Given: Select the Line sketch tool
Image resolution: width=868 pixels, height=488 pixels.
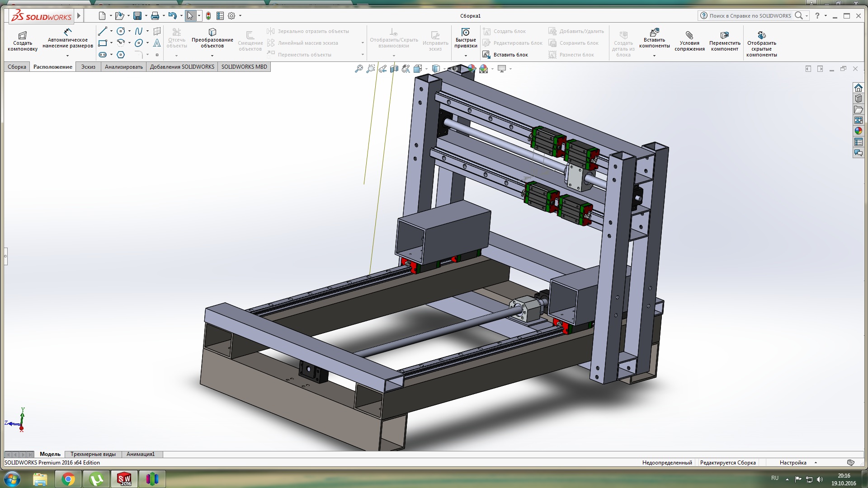Looking at the screenshot, I should (102, 31).
